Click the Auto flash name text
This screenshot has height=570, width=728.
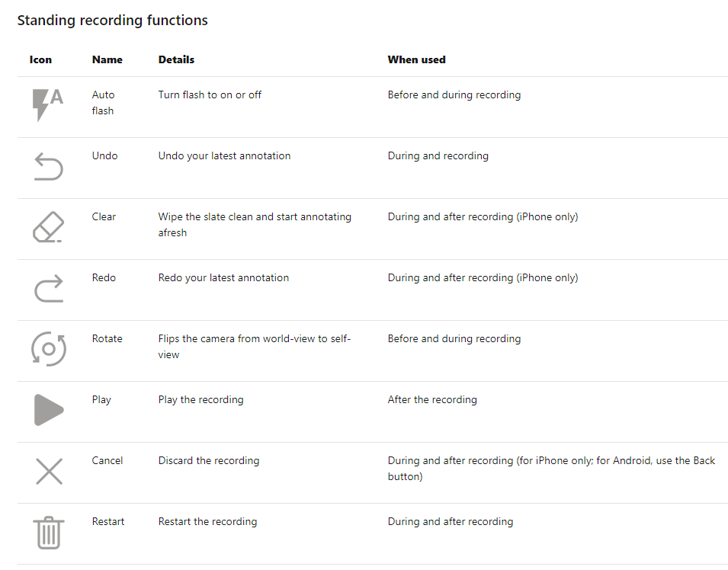(103, 103)
